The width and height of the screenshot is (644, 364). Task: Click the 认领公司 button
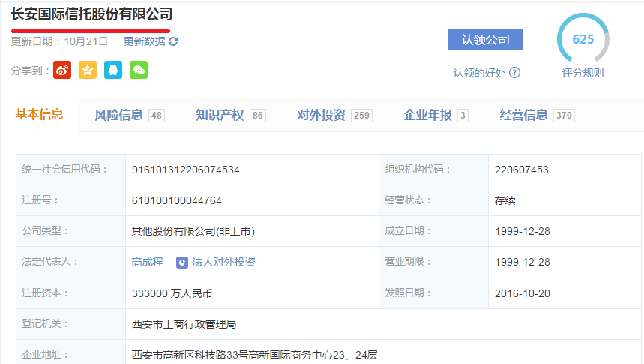click(486, 40)
